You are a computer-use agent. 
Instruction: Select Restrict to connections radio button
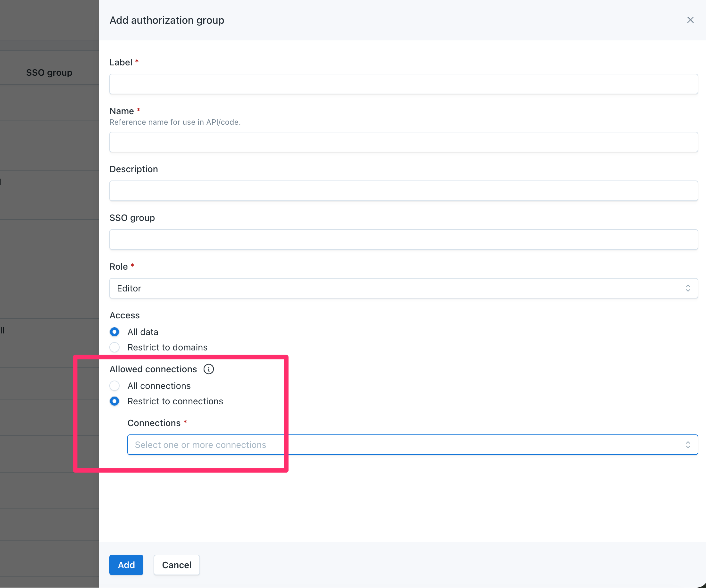(x=115, y=401)
